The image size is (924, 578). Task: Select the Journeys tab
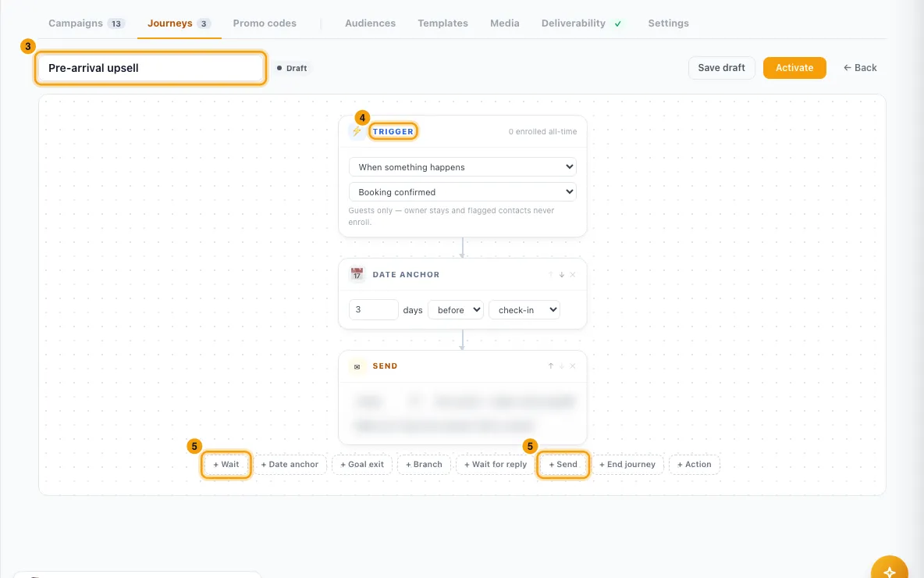coord(179,23)
